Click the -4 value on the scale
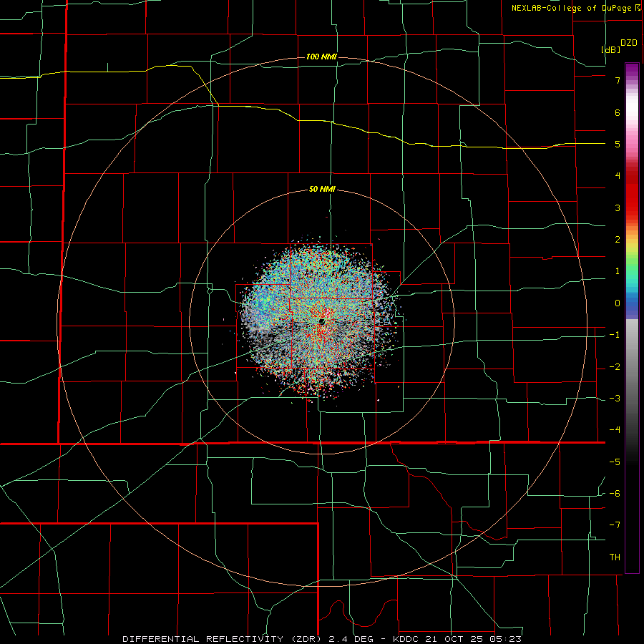This screenshot has width=644, height=644. click(615, 430)
